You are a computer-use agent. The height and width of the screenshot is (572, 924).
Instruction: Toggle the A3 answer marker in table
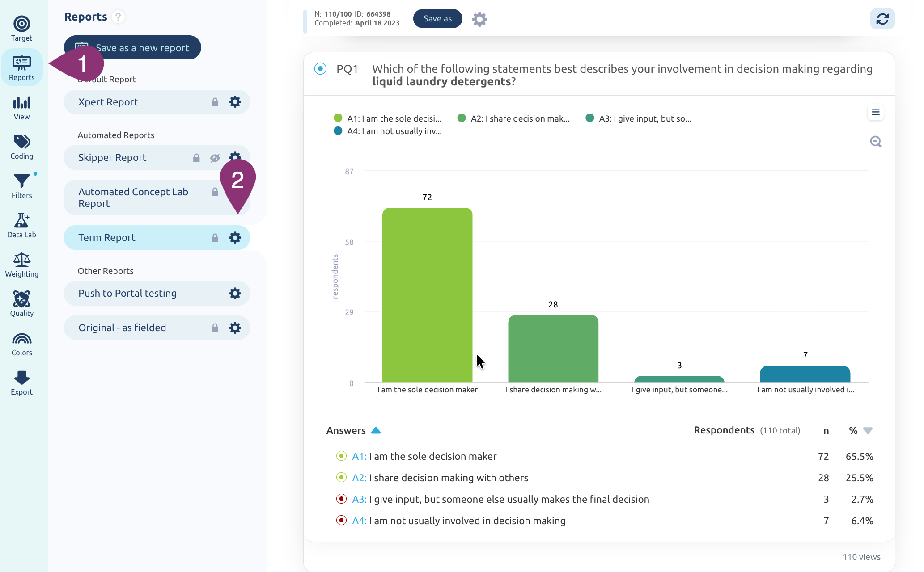click(341, 499)
